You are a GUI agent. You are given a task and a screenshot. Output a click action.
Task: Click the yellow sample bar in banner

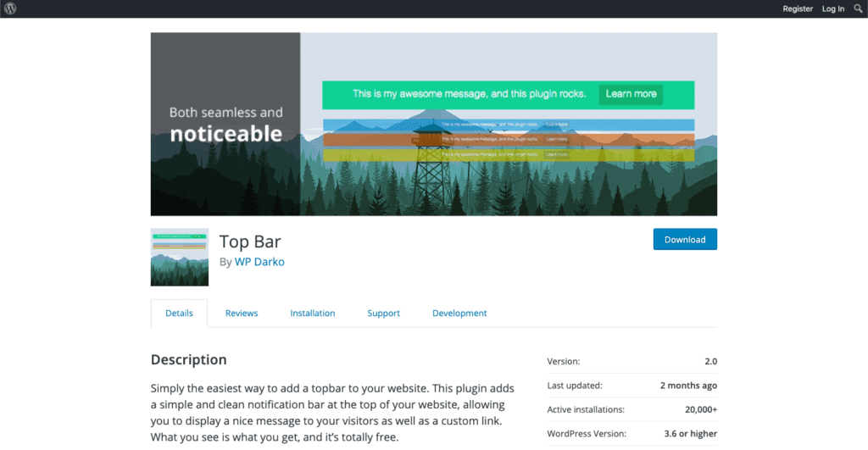coord(509,154)
